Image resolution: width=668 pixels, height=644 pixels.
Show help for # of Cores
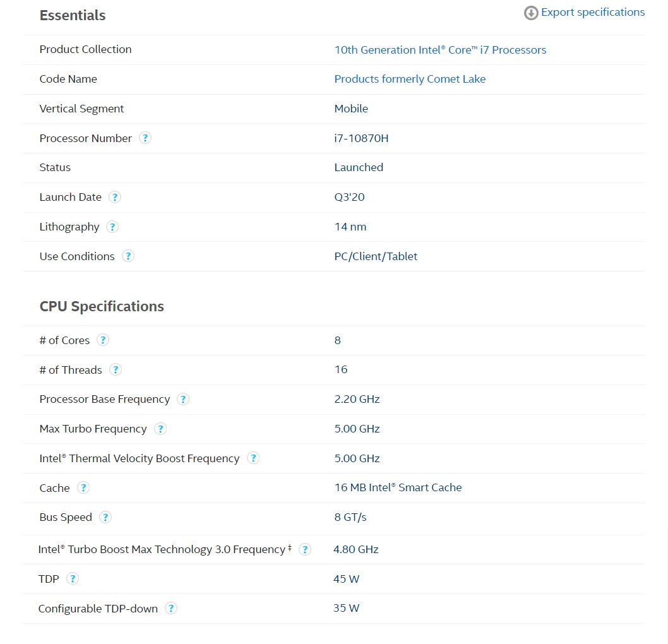tap(103, 340)
